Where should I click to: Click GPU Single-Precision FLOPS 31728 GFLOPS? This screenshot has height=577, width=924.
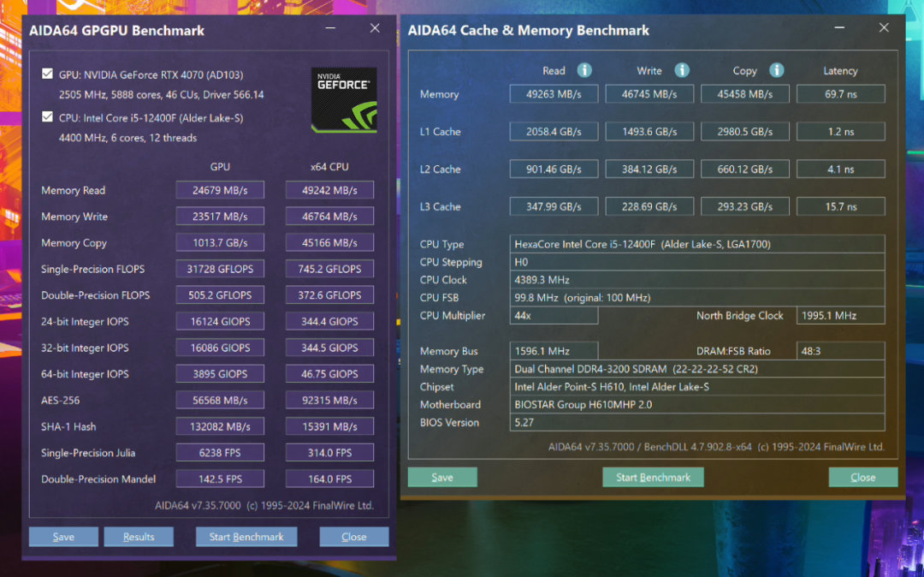[220, 269]
